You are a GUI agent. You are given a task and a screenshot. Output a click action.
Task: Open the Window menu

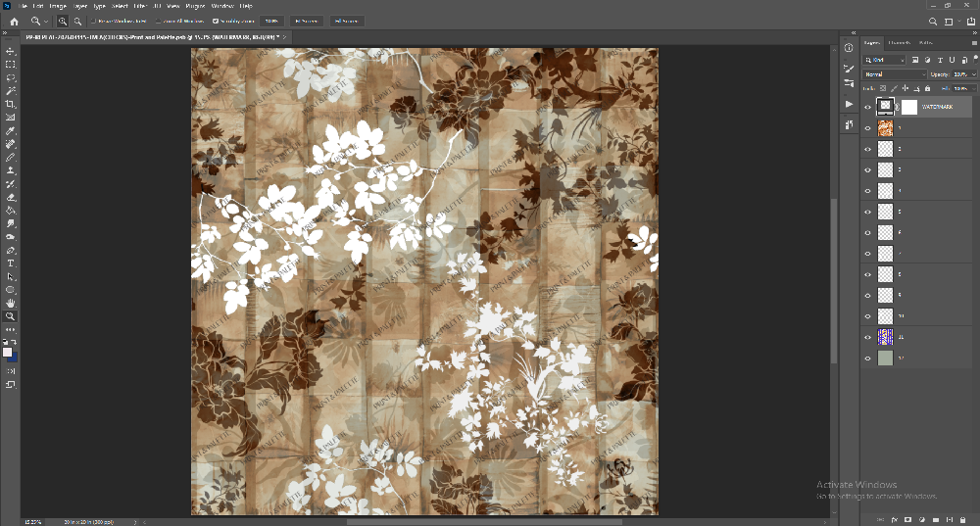pyautogui.click(x=222, y=6)
